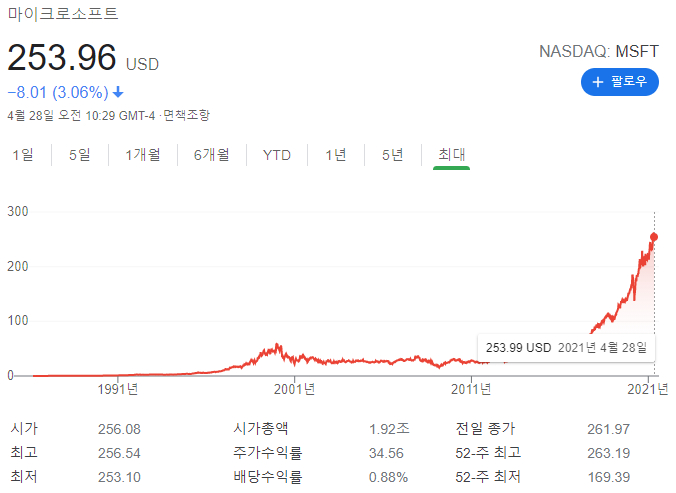Switch to the 6개월 tab
The image size is (676, 493).
(212, 155)
